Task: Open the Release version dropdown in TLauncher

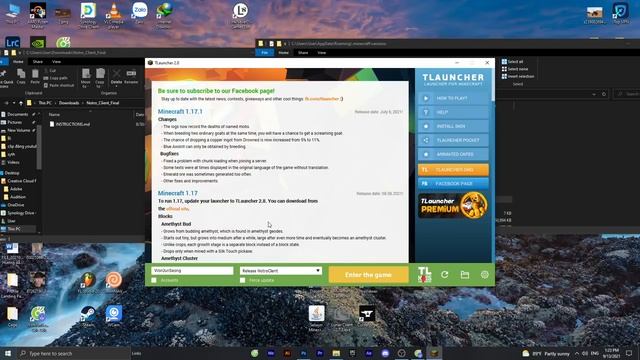Action: coord(281,271)
